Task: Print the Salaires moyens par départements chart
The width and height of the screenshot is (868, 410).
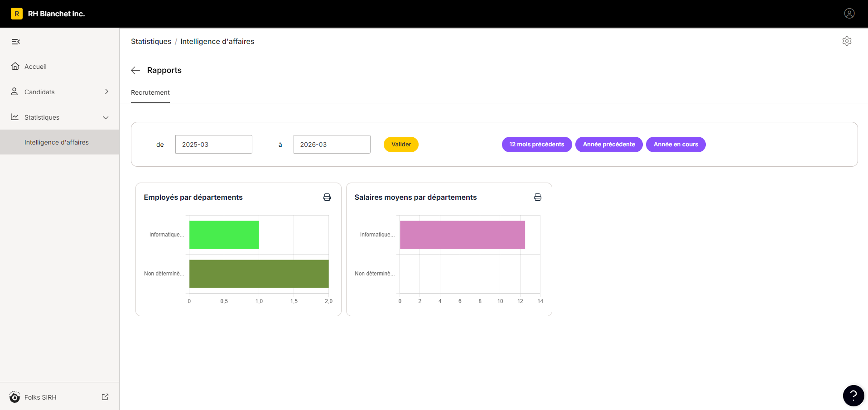Action: [538, 197]
